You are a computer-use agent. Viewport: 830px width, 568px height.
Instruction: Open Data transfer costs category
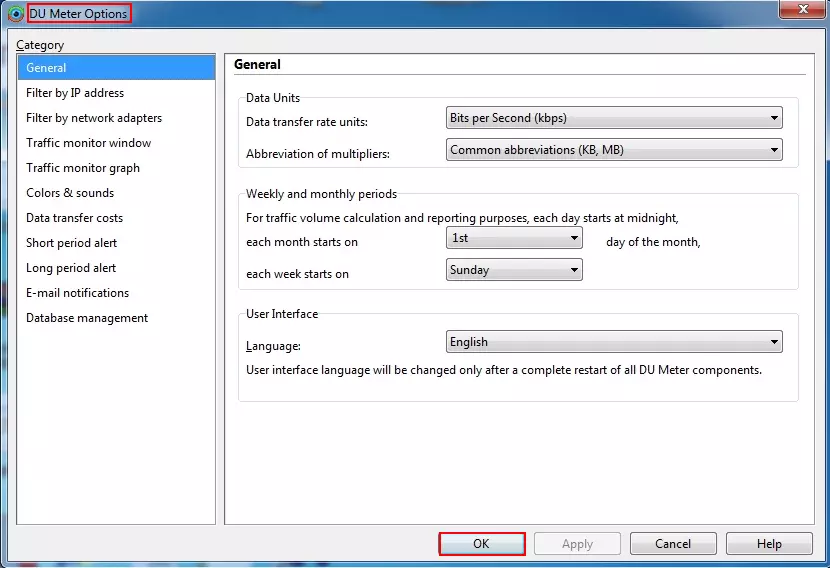pyautogui.click(x=116, y=218)
